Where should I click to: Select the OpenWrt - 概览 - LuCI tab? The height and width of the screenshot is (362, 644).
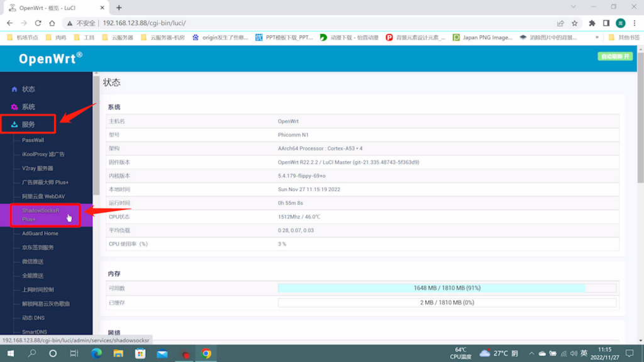[57, 8]
